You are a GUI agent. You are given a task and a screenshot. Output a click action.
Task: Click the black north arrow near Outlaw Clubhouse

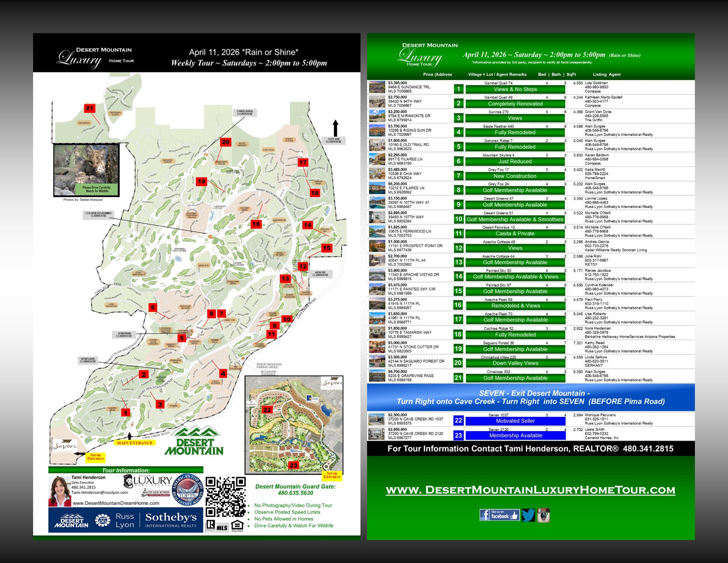pos(335,128)
